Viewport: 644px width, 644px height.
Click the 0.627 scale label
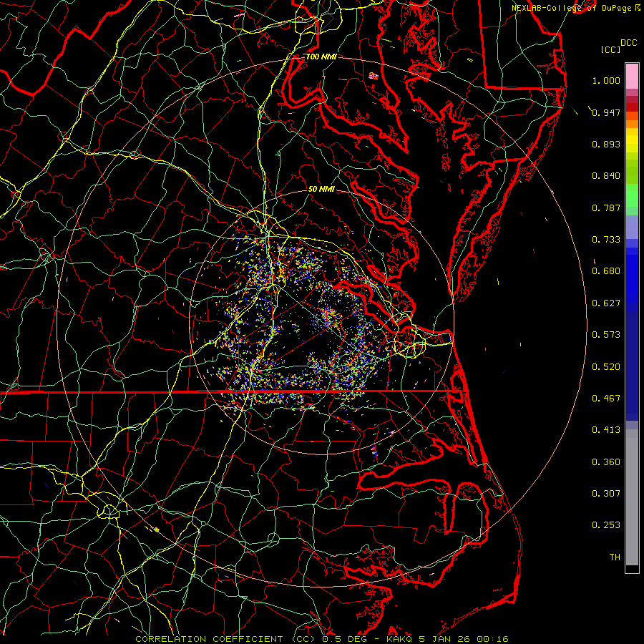[606, 303]
